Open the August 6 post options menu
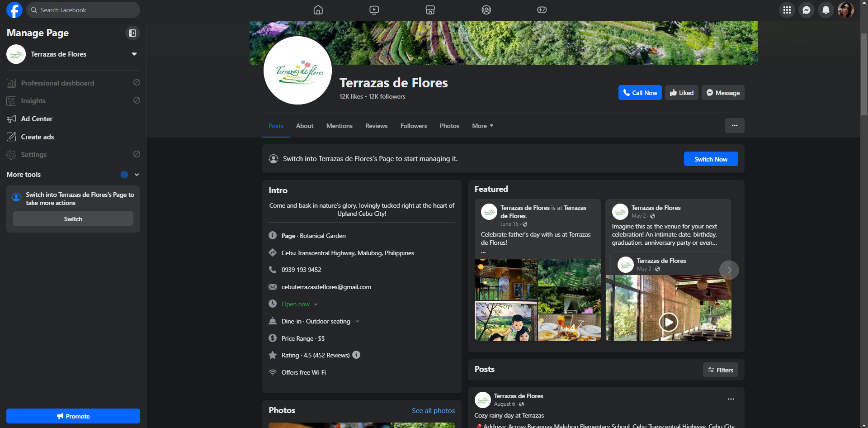This screenshot has height=428, width=868. click(x=731, y=399)
